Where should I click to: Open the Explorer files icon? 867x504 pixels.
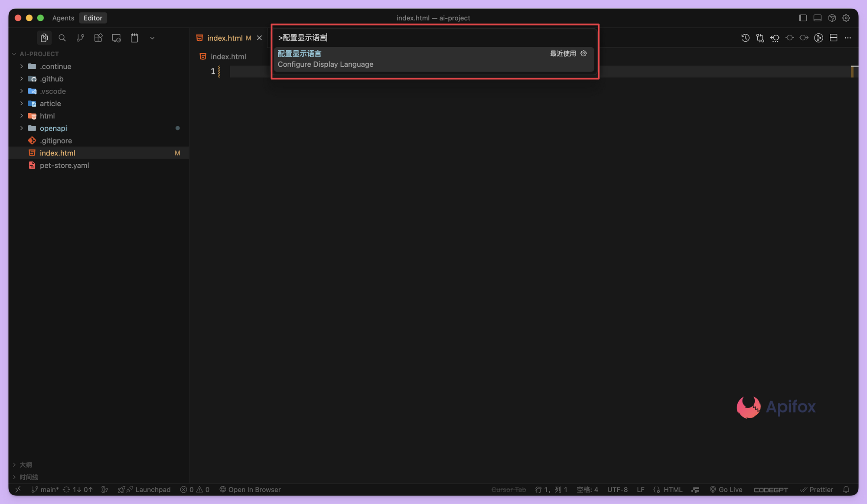(x=44, y=38)
